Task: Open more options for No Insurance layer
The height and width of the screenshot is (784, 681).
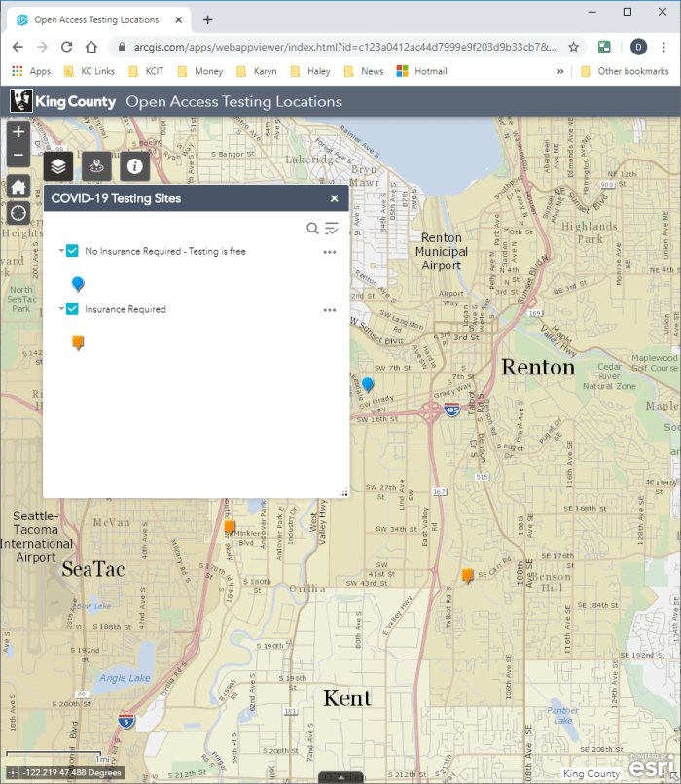Action: pos(330,252)
